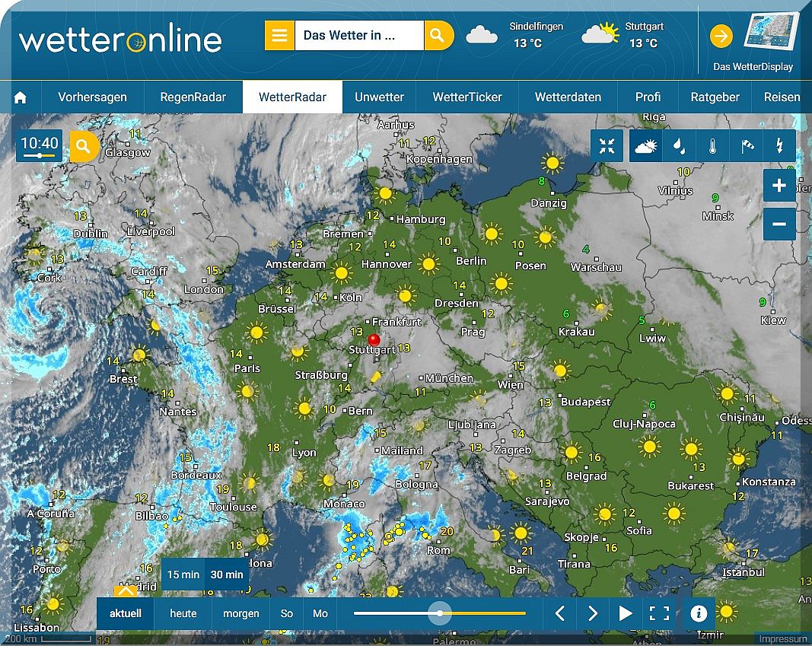
Task: Show the temperature thermometer layer
Action: tap(712, 146)
